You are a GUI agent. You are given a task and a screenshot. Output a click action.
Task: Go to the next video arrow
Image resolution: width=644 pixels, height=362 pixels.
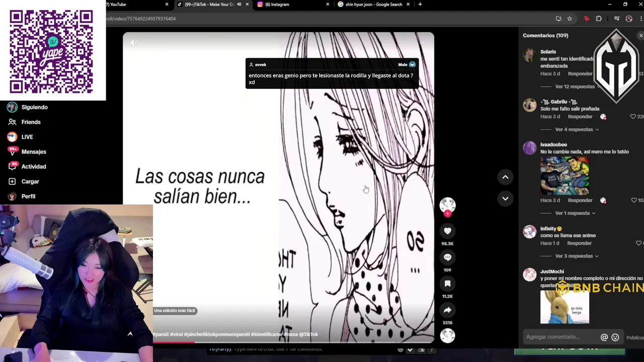(x=505, y=199)
